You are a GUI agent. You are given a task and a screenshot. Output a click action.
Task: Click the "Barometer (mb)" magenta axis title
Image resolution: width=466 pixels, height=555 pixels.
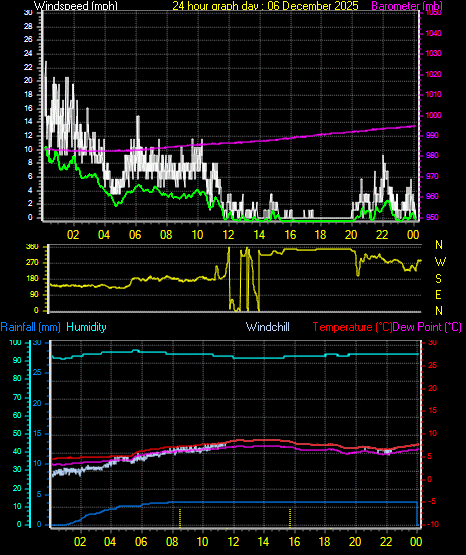click(407, 6)
